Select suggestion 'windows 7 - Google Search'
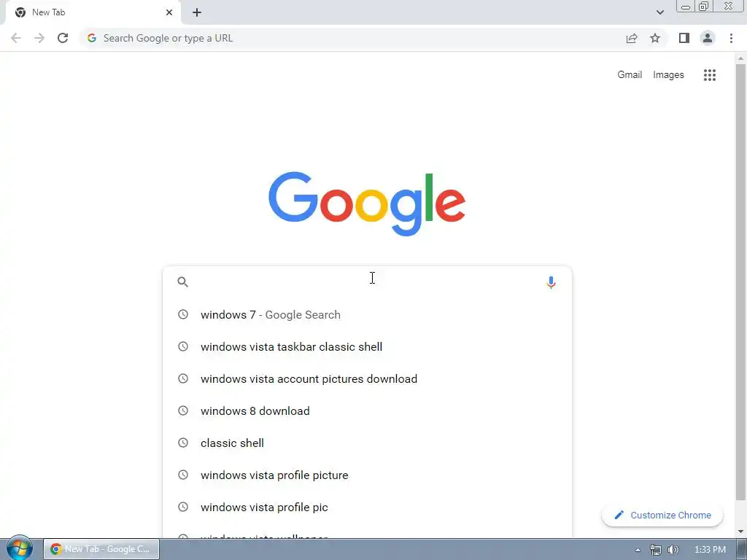The width and height of the screenshot is (747, 560). tap(367, 315)
